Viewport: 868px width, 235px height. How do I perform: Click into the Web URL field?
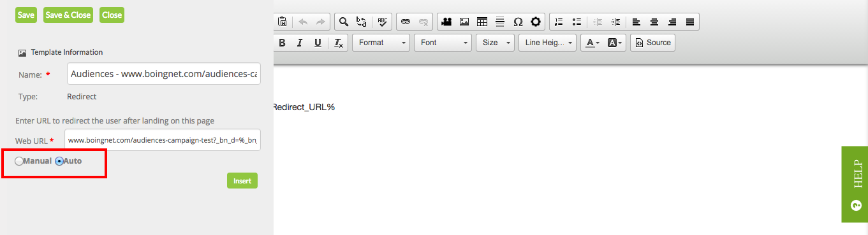163,140
